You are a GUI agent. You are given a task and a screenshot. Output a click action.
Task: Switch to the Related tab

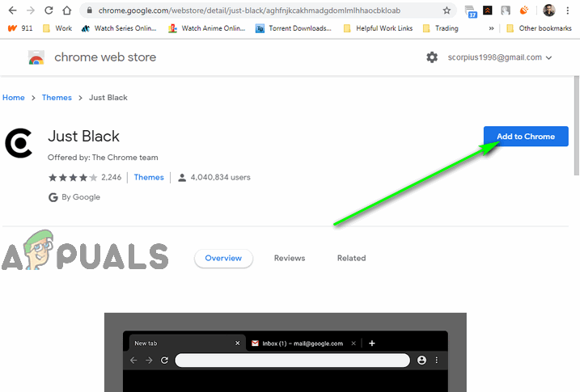tap(351, 259)
